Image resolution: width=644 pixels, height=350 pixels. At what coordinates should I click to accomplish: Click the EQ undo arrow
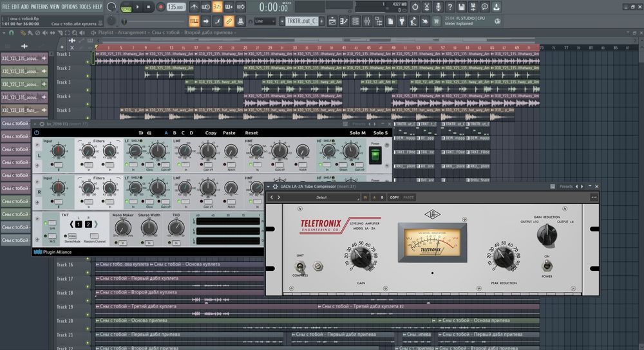coord(141,133)
